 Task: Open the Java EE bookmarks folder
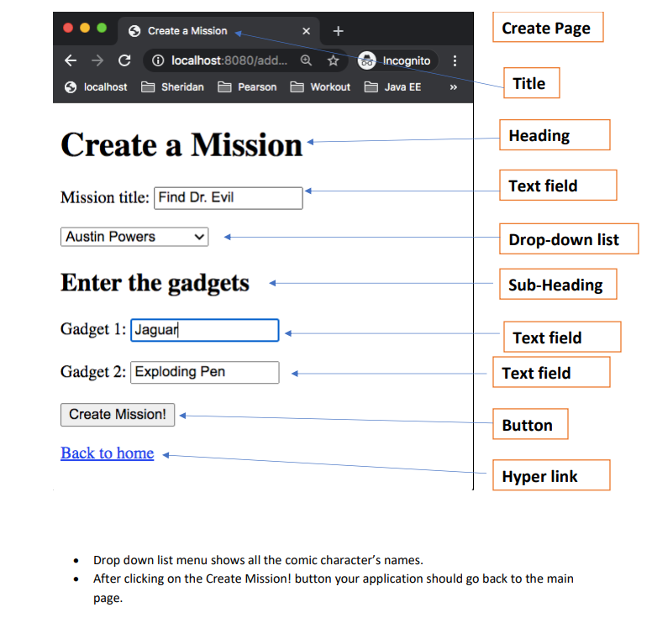(x=393, y=87)
